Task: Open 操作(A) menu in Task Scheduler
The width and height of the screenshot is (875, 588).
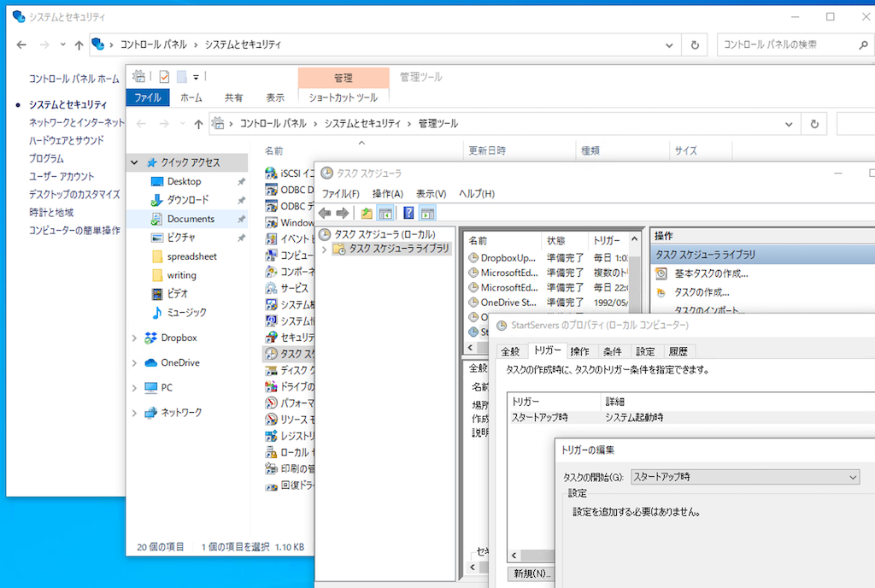Action: click(388, 194)
